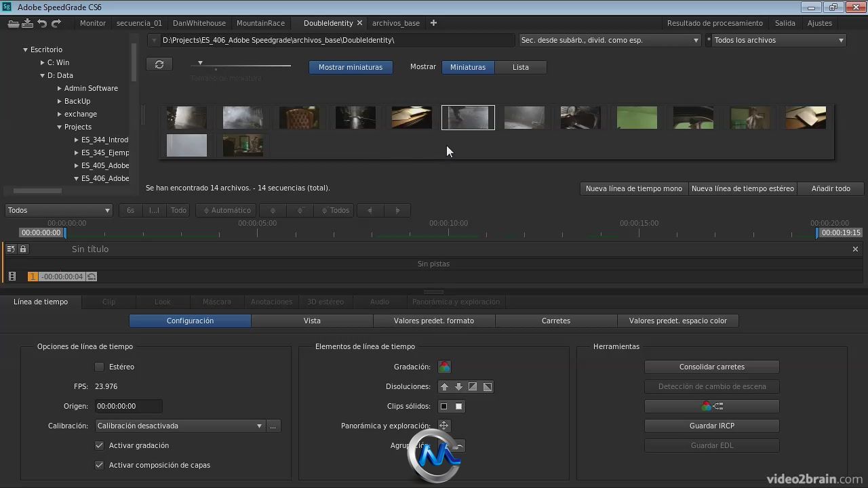Click the white solid clip icon

tap(458, 406)
